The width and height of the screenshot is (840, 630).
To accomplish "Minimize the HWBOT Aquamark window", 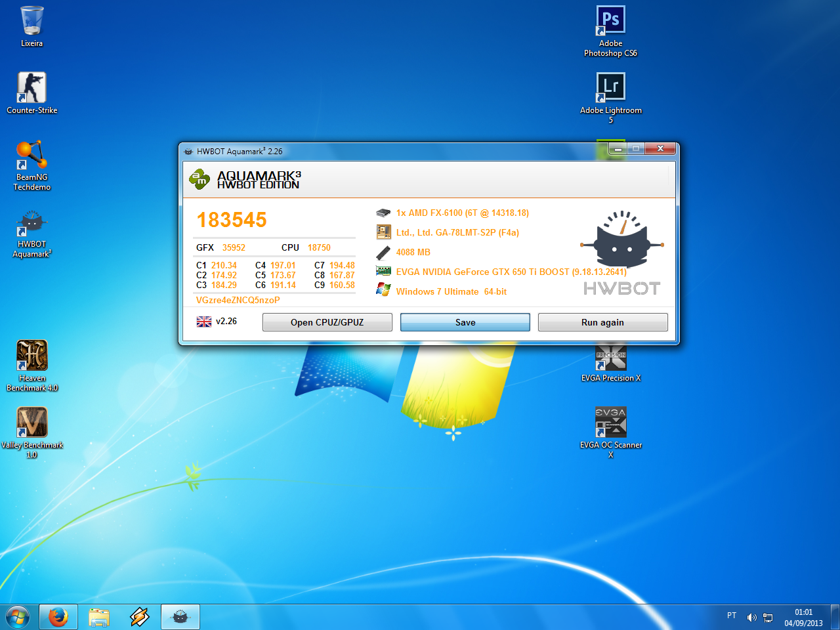I will tap(618, 149).
